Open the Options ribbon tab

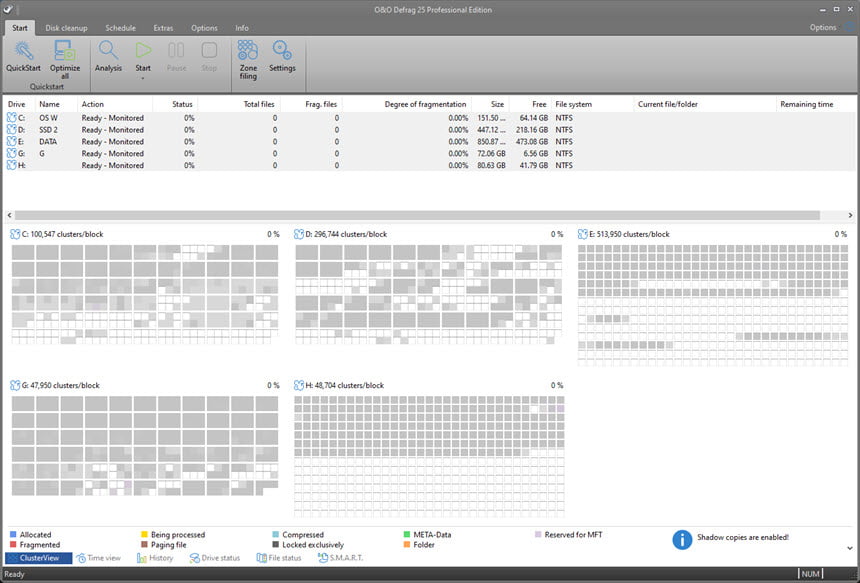click(x=204, y=28)
